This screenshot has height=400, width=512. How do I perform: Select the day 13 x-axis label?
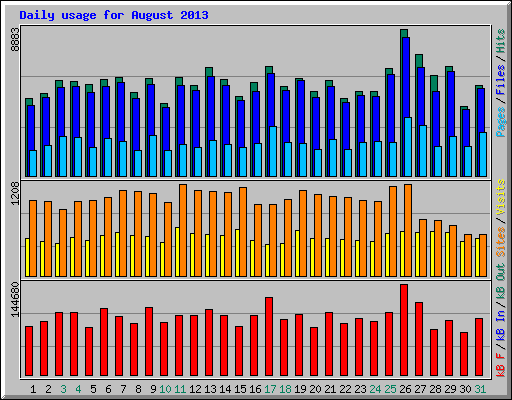(210, 389)
